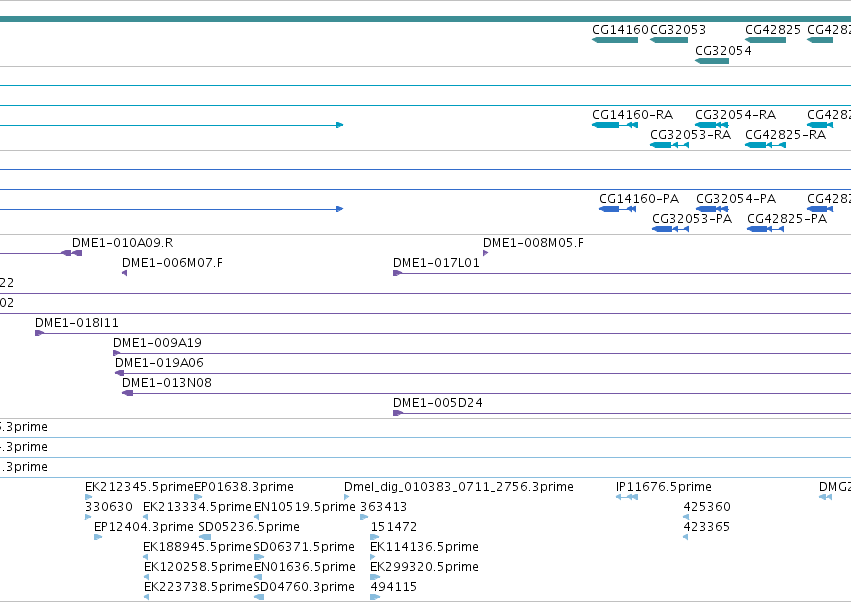Select DME1-005D24 BAC start arrow

[x=398, y=413]
